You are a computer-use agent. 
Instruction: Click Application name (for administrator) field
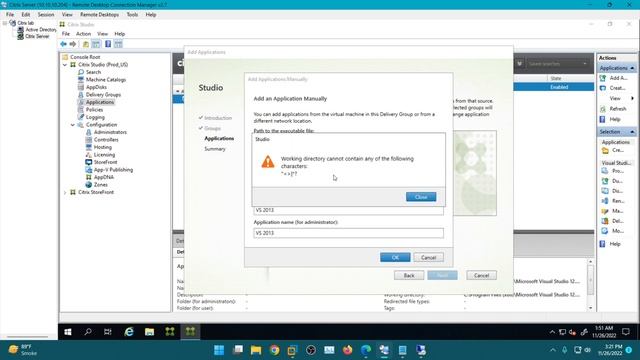tap(348, 233)
